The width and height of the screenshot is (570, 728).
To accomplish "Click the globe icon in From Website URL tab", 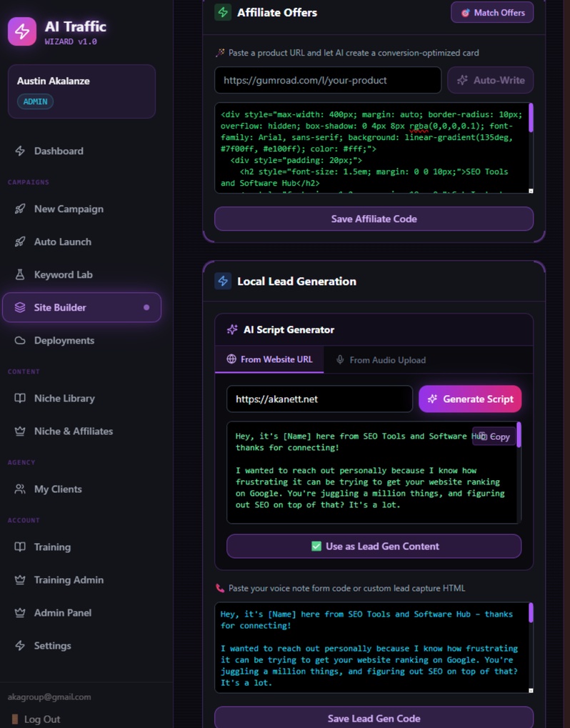I will (231, 359).
